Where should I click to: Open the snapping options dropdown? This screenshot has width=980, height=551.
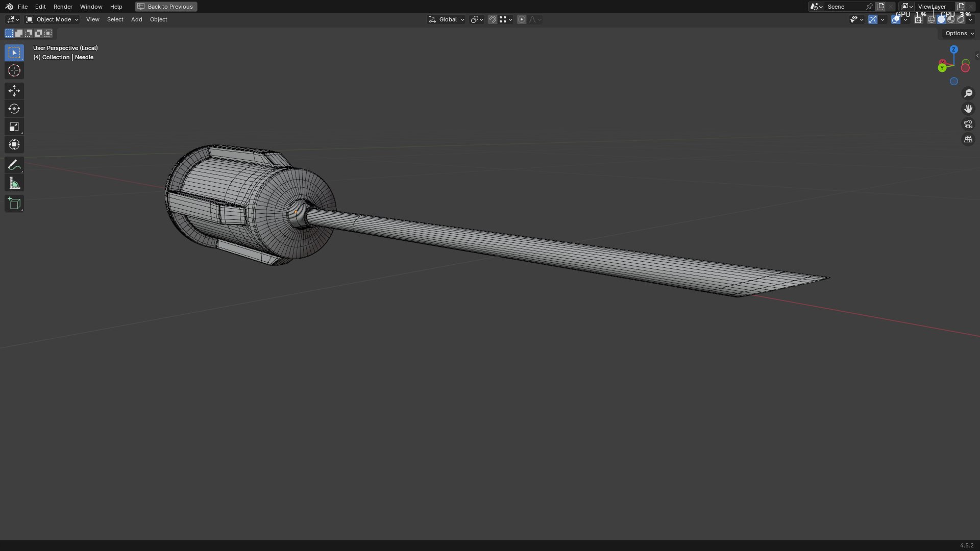tap(506, 19)
